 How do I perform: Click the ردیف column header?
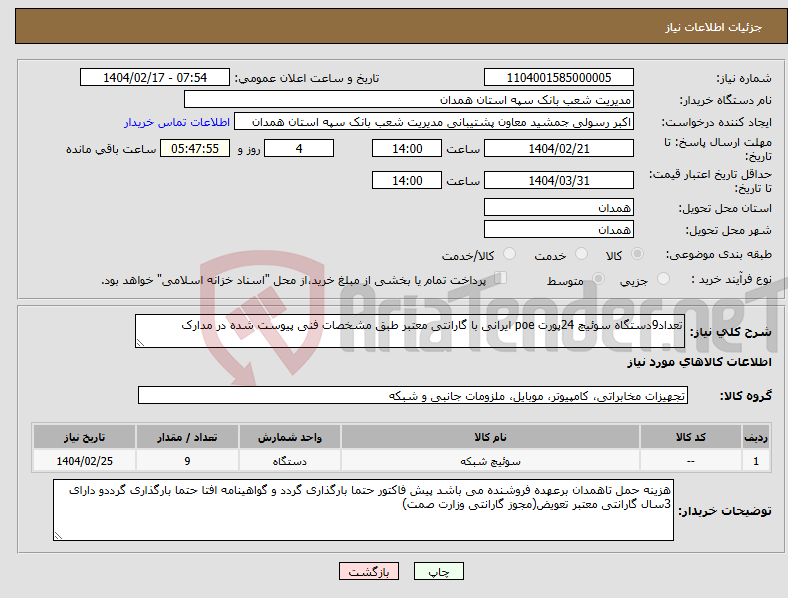(x=756, y=437)
